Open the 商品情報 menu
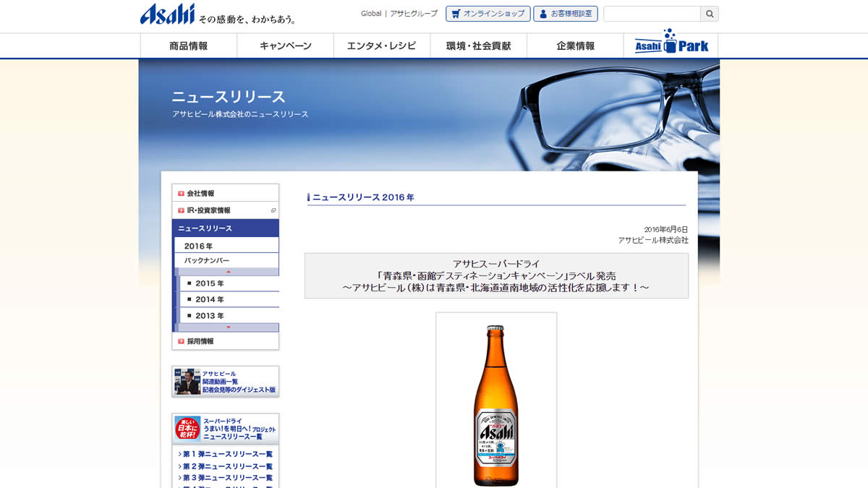This screenshot has height=488, width=868. (189, 46)
